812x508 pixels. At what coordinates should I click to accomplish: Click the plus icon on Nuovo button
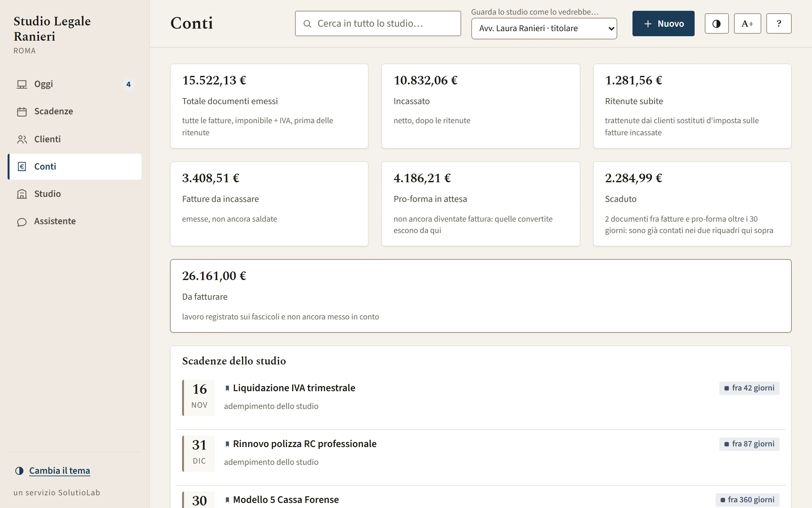pyautogui.click(x=648, y=23)
